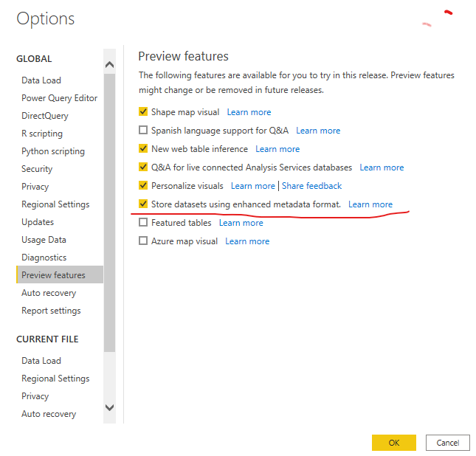Select Data Load under GLOBAL
Image resolution: width=476 pixels, height=456 pixels.
(41, 80)
